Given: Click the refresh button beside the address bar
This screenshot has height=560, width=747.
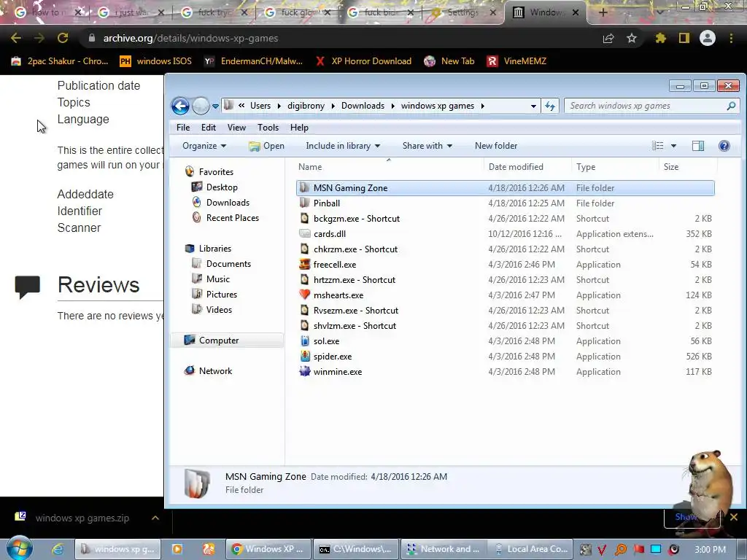Looking at the screenshot, I should click(x=550, y=106).
